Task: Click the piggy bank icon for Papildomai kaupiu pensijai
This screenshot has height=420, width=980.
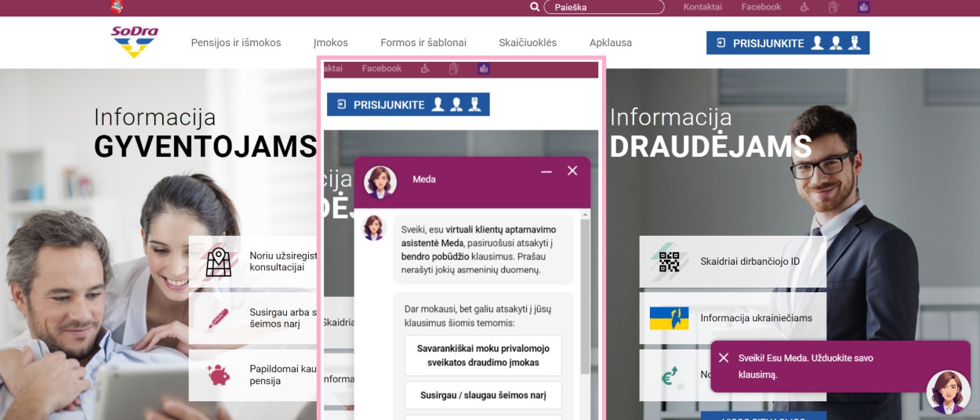Action: coord(218,375)
